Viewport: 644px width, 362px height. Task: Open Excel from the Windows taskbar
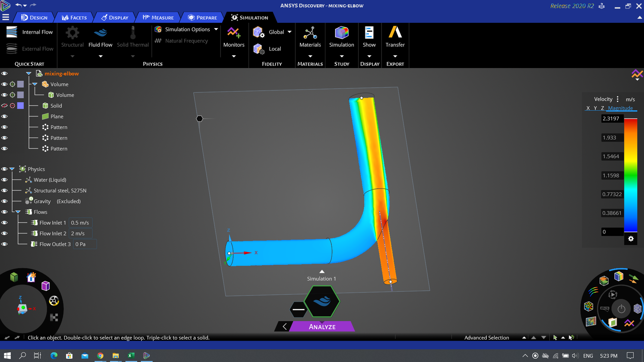[131, 356]
